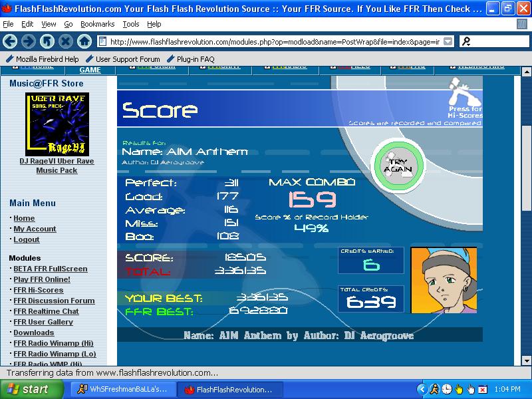
Task: Click the YOUR BEST score 336135
Action: pyautogui.click(x=261, y=297)
